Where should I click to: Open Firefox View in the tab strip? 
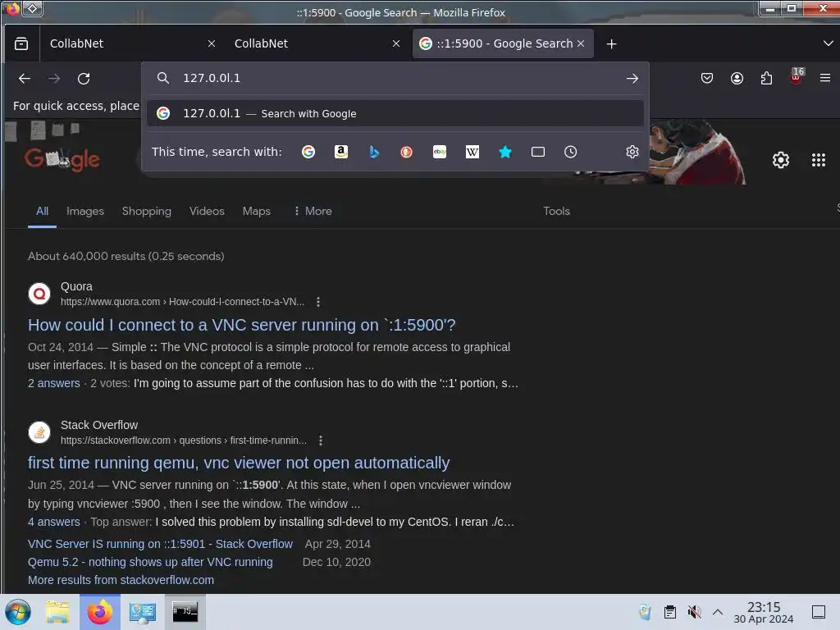click(x=21, y=43)
